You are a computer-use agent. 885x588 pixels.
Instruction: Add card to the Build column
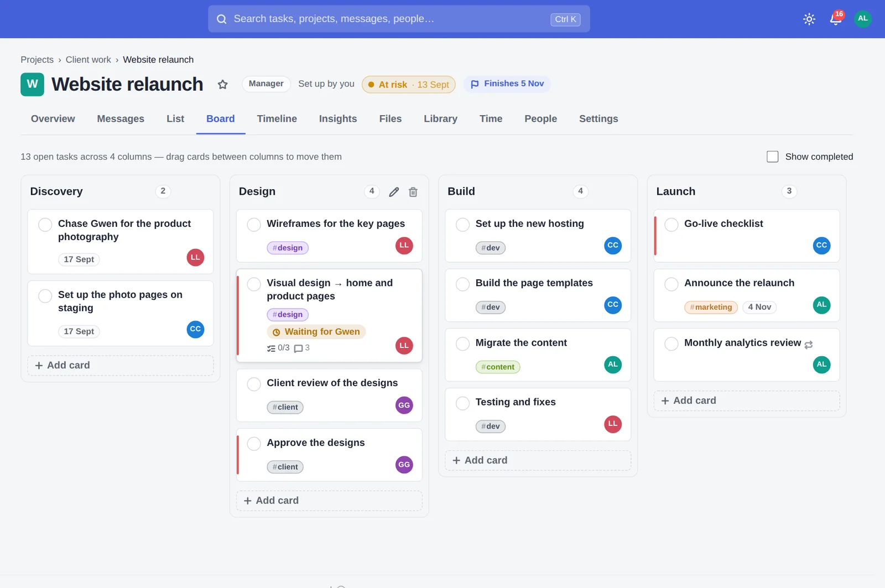pyautogui.click(x=538, y=460)
